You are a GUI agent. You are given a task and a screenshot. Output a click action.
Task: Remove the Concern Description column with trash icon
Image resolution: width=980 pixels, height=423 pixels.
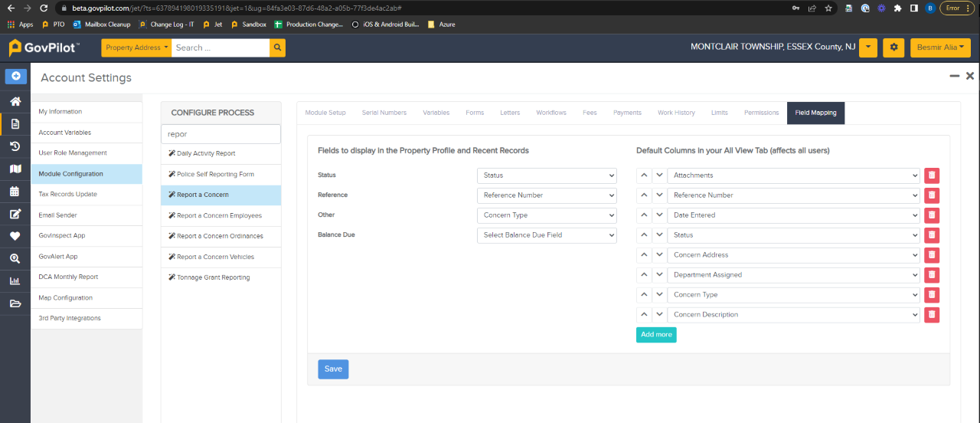[932, 315]
